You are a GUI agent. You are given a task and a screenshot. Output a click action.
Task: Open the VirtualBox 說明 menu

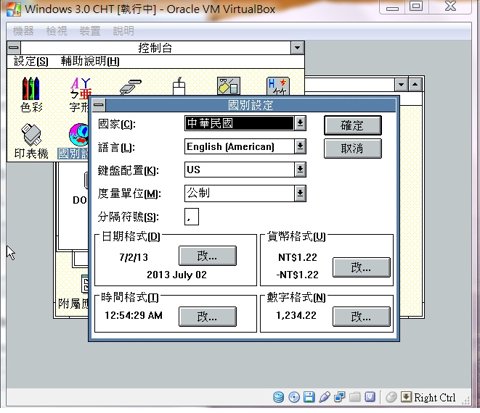point(123,31)
